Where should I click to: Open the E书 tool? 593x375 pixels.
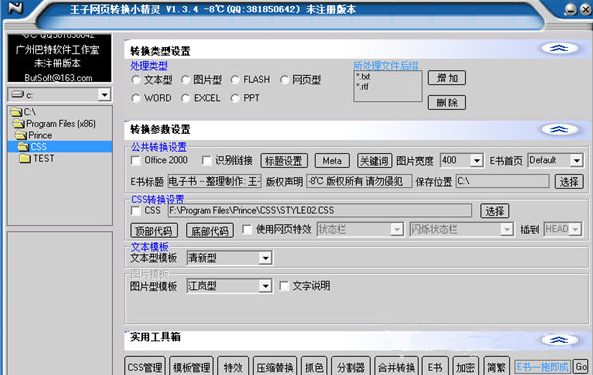pos(435,367)
